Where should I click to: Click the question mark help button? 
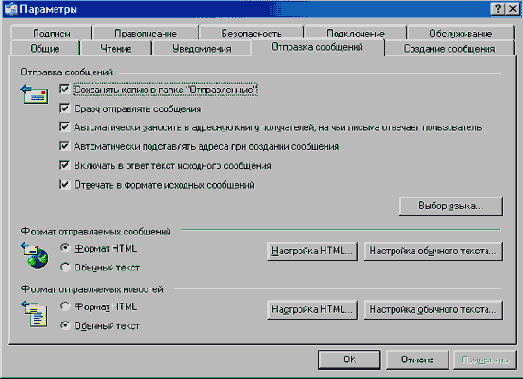click(497, 9)
